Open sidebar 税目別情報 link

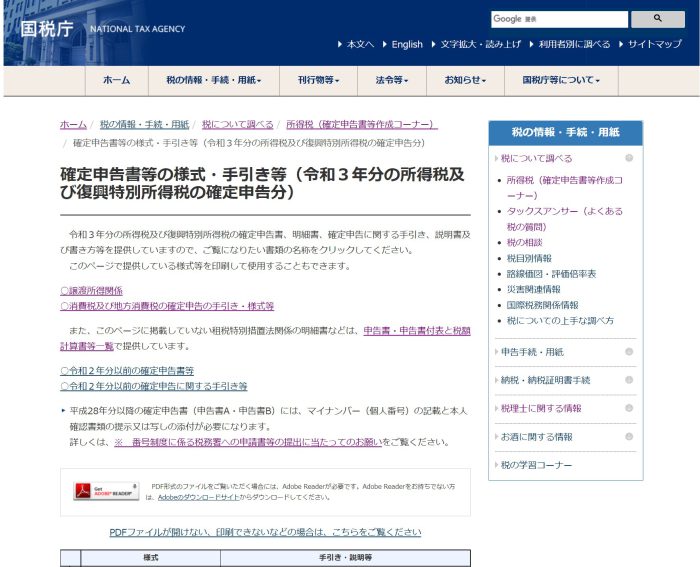click(x=529, y=258)
